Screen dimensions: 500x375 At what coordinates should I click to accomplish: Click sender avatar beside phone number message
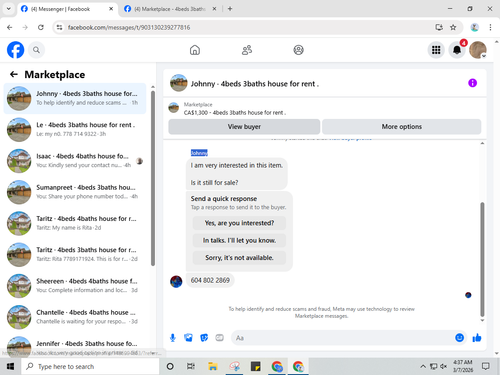coord(176,281)
